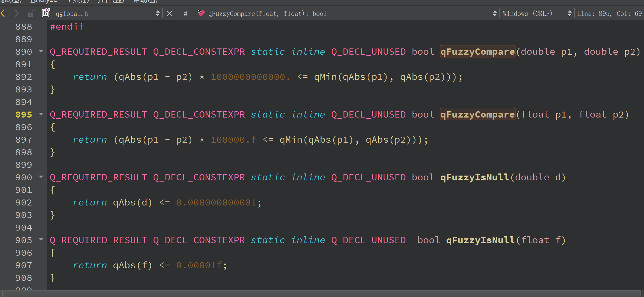Toggle the file lock icon

[x=31, y=13]
